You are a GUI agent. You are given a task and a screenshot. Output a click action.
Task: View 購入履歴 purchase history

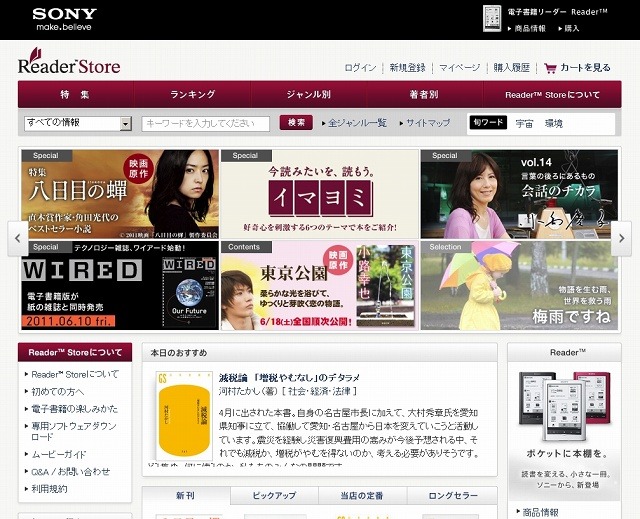(511, 68)
